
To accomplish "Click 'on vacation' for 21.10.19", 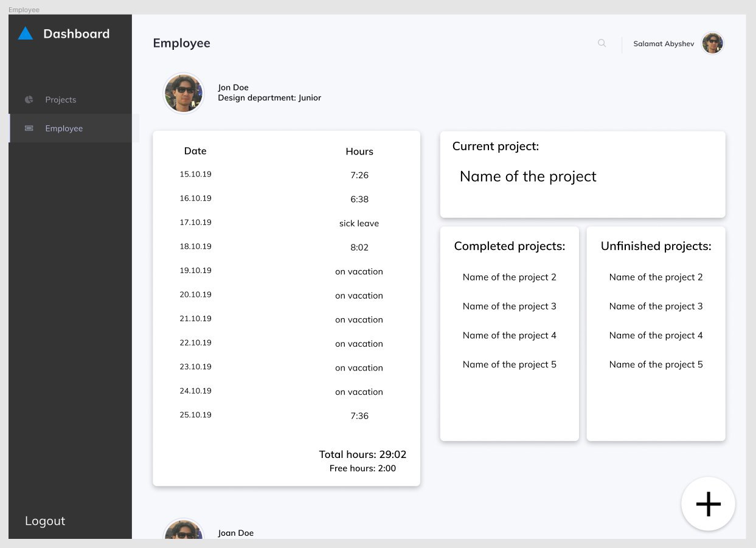I will (359, 319).
